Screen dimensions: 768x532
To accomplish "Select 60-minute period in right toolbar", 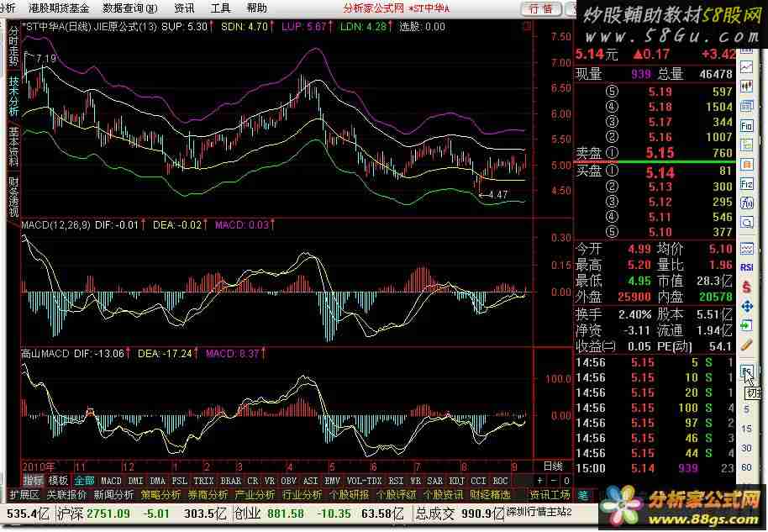I will tap(746, 468).
